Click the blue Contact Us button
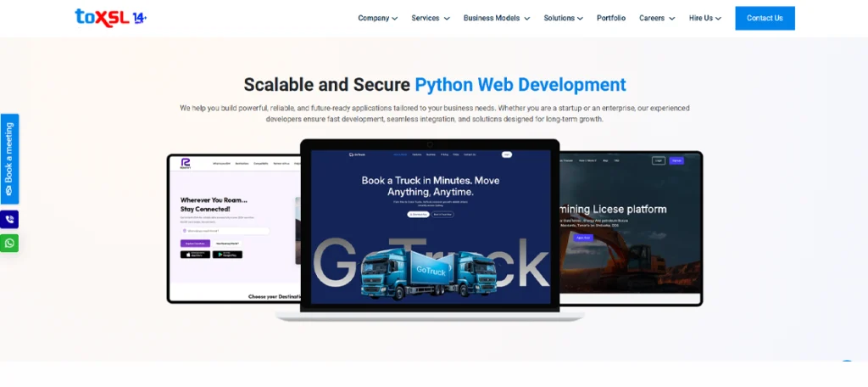This screenshot has width=868, height=387. pos(765,18)
